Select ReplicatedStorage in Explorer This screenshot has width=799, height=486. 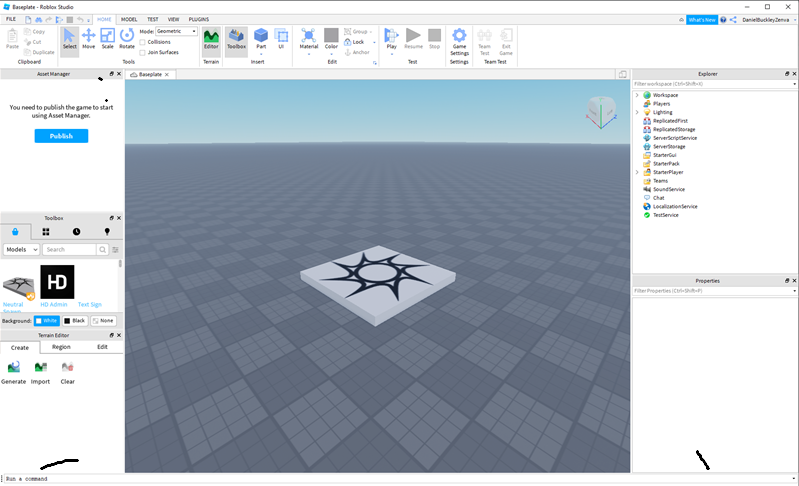click(674, 129)
